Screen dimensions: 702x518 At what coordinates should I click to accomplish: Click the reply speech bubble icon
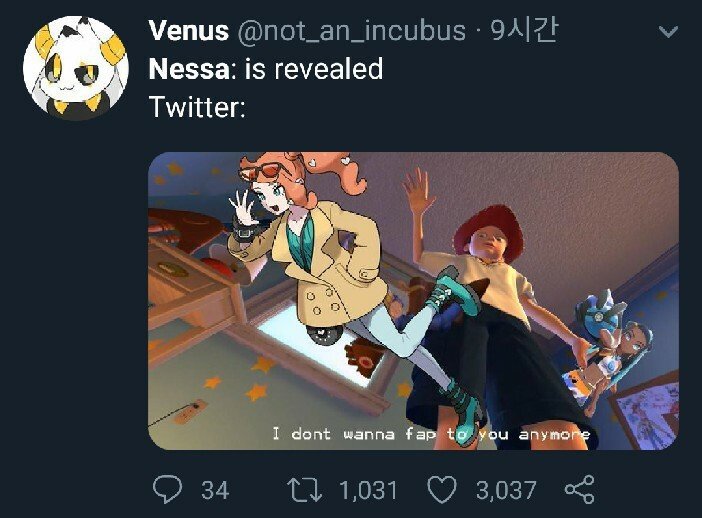pos(166,490)
